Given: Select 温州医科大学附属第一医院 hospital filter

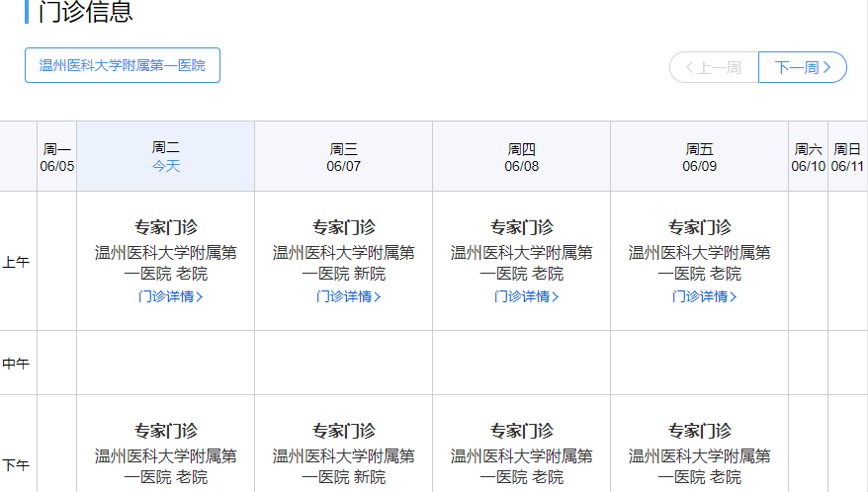Looking at the screenshot, I should (123, 65).
